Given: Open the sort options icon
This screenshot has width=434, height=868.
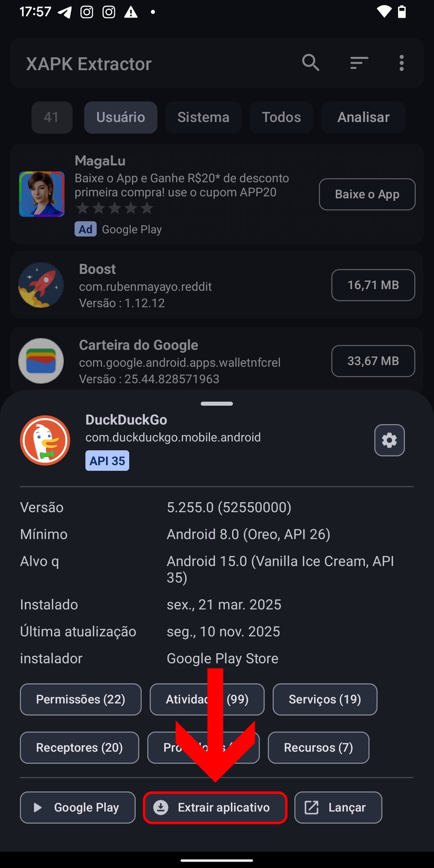Looking at the screenshot, I should pyautogui.click(x=359, y=63).
